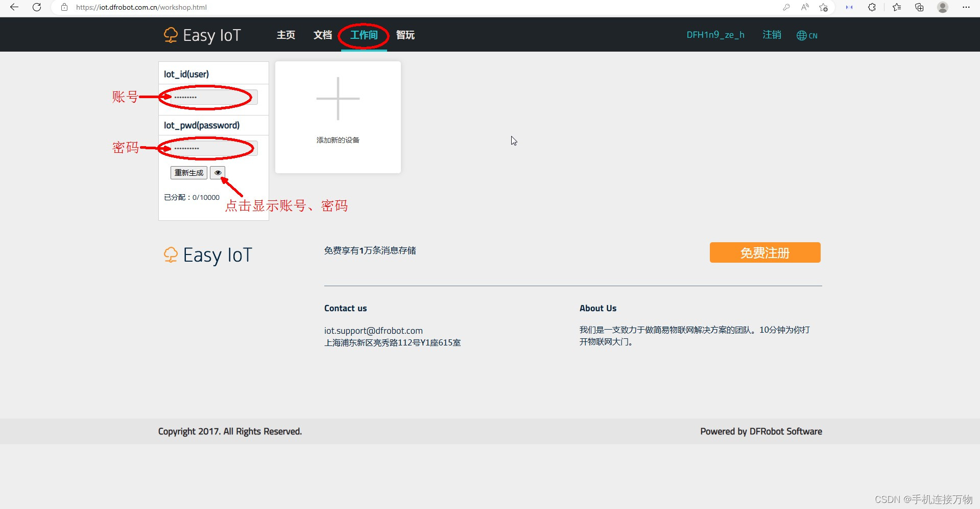980x509 pixels.
Task: Click the plus to add device
Action: coord(338,99)
